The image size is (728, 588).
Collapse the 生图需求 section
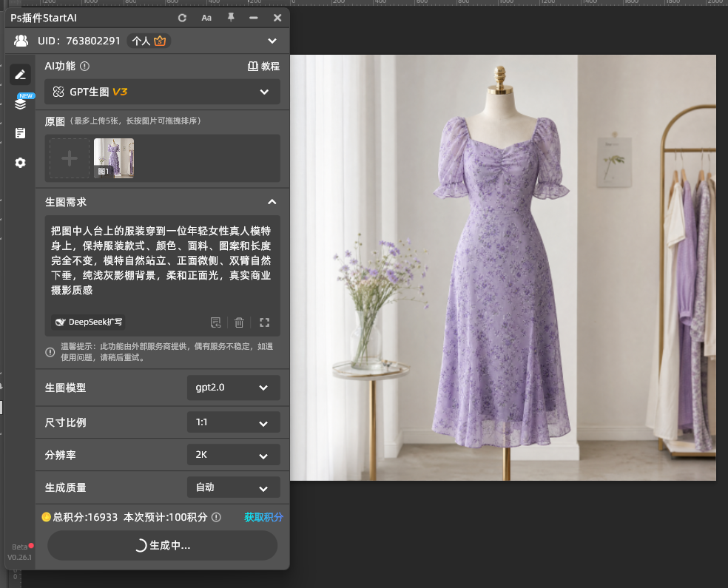pos(272,202)
